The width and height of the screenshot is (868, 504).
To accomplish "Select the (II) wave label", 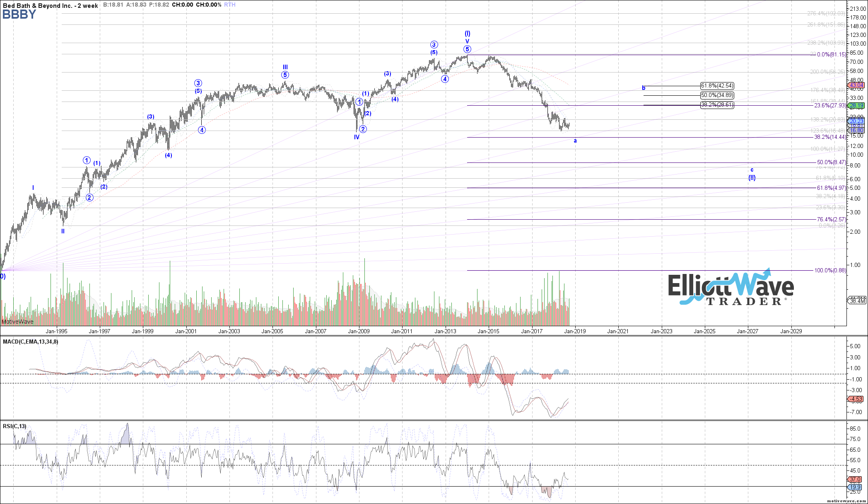I will tap(752, 178).
